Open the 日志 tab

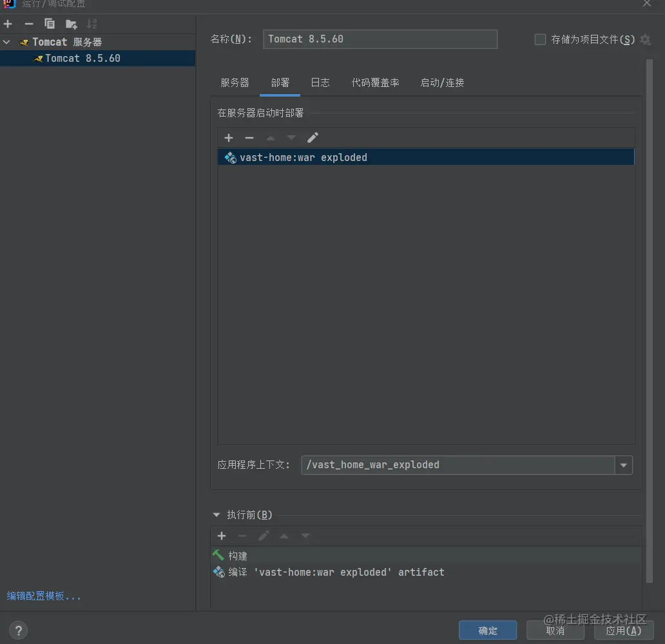pyautogui.click(x=320, y=82)
